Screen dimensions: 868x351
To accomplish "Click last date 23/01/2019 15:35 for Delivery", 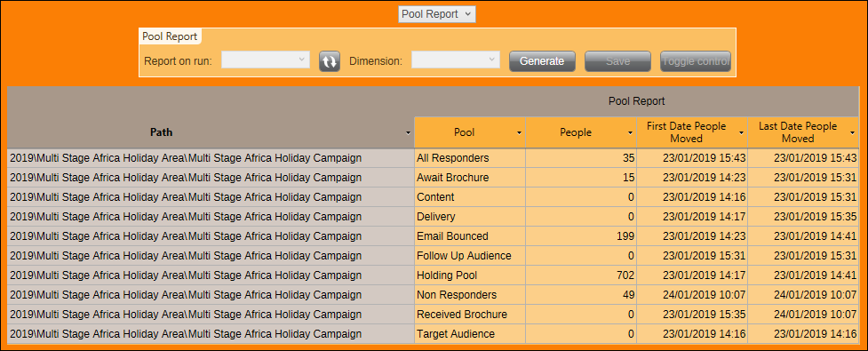I will click(x=802, y=217).
